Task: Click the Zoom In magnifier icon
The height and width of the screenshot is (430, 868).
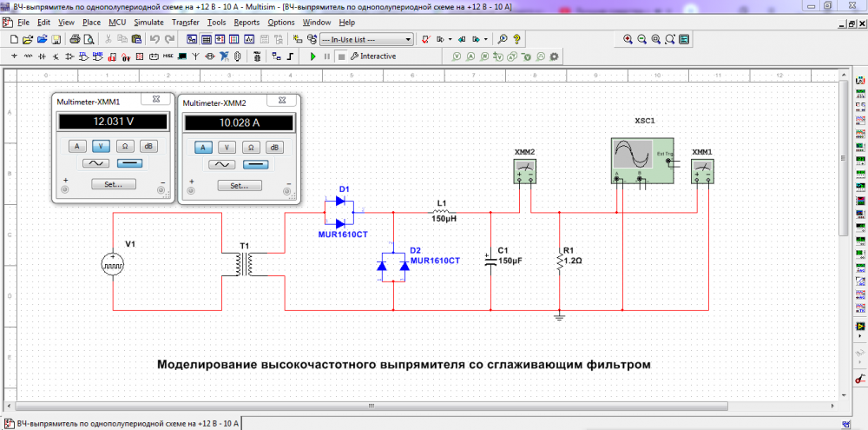Action: (628, 39)
